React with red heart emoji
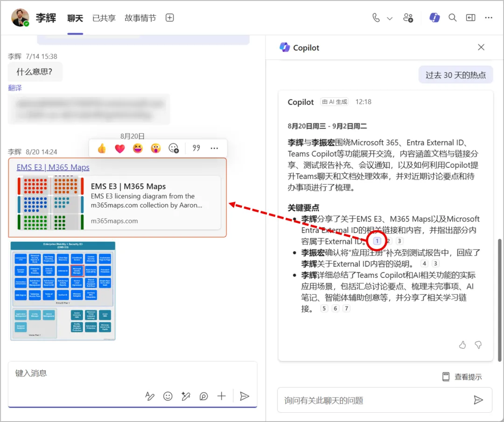This screenshot has width=504, height=422. point(120,148)
